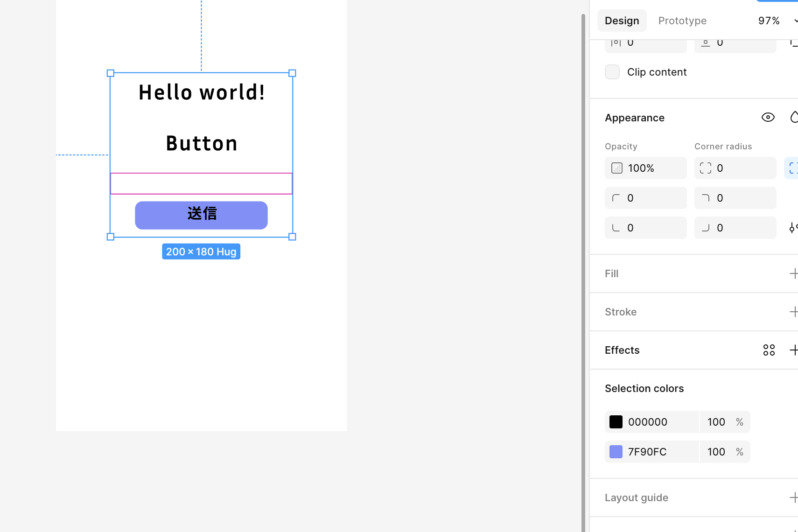
Task: Add a new Fill with plus icon
Action: coord(793,273)
